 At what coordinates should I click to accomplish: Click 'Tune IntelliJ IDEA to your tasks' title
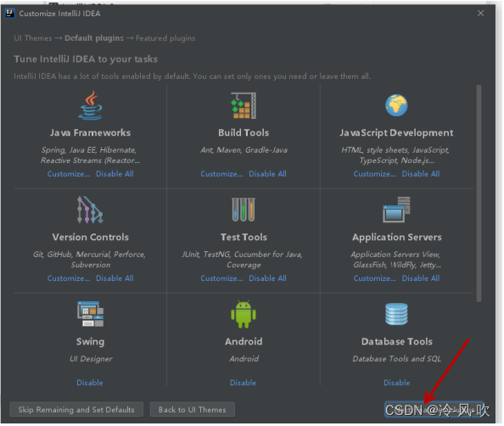tap(86, 59)
